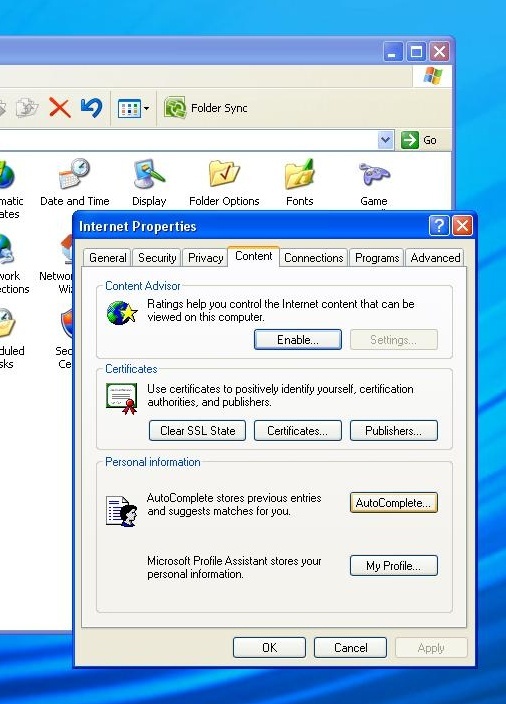506x704 pixels.
Task: Maximize the Control Panel window
Action: click(x=416, y=52)
